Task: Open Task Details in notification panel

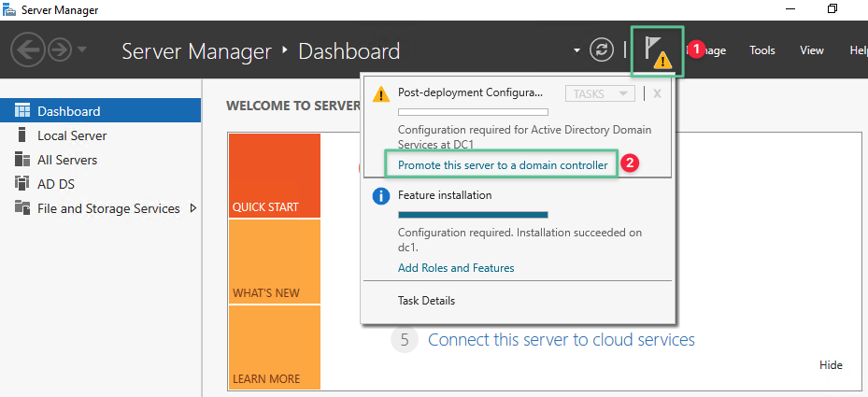Action: 426,301
